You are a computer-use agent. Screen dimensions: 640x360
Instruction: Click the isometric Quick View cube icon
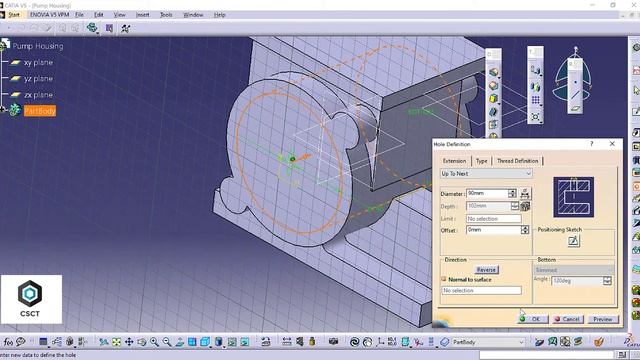[x=204, y=342]
